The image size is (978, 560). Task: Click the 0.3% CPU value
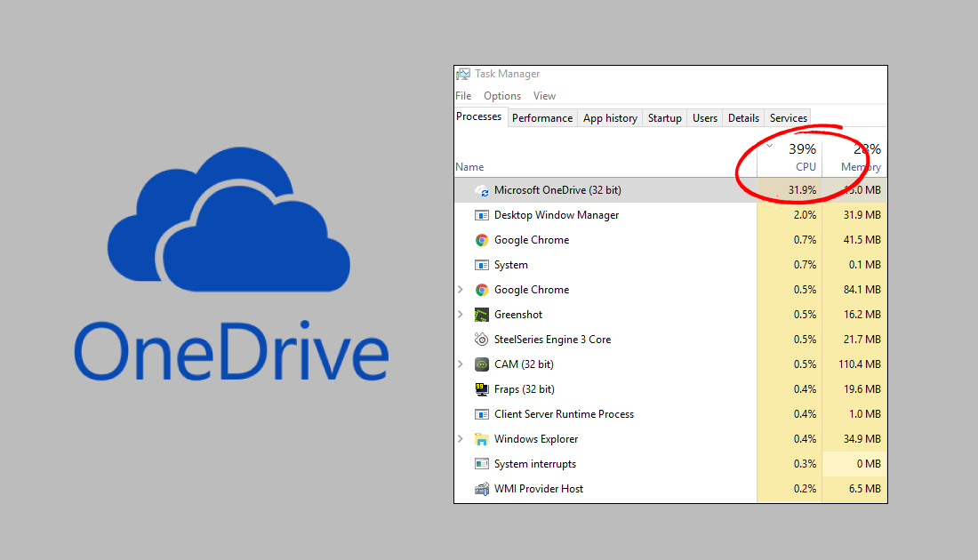805,464
